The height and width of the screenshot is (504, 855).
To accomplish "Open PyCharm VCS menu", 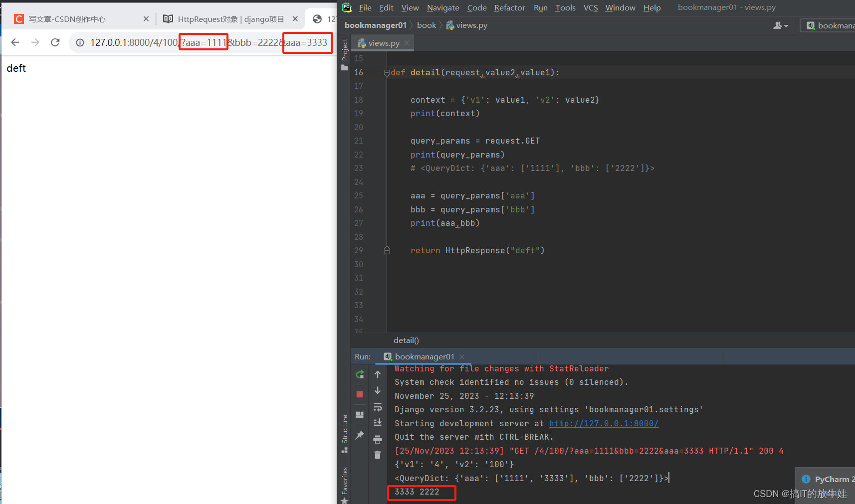I will (x=591, y=7).
